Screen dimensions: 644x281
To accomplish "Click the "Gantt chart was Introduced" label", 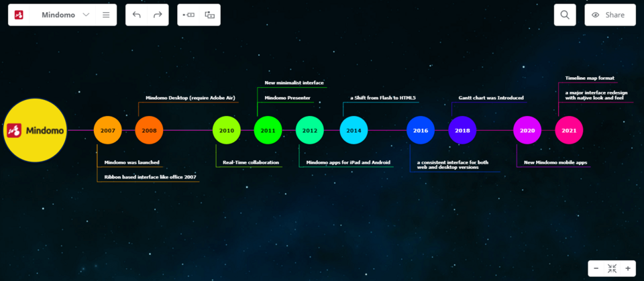I will click(491, 98).
